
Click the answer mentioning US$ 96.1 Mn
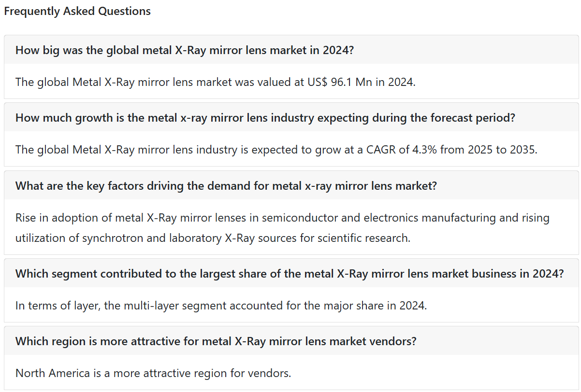coord(216,82)
